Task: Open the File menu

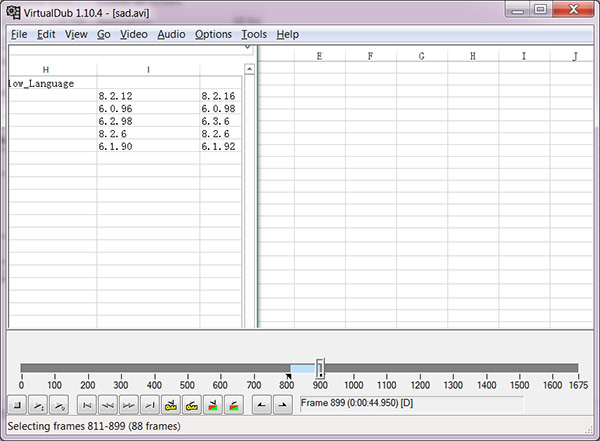Action: click(19, 34)
